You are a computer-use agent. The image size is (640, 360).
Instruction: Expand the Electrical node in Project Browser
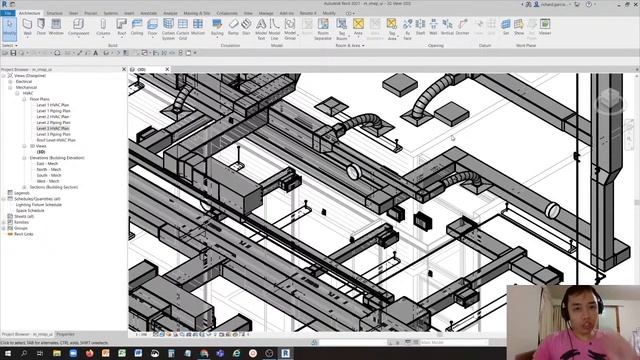tap(10, 82)
